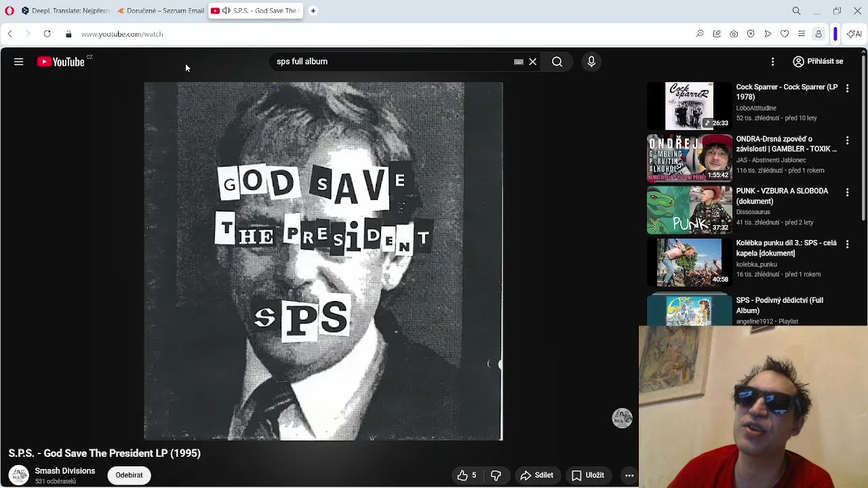Viewport: 868px width, 488px height.
Task: Open the Smash Divisions channel name
Action: coord(65,471)
